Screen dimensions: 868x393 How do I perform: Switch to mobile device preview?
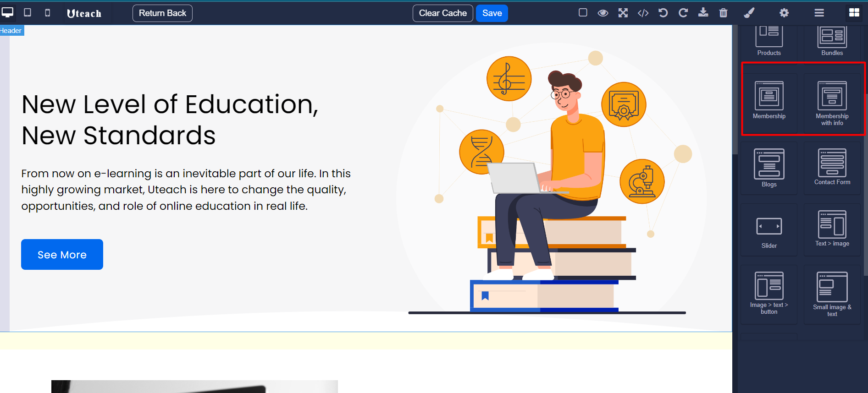[47, 13]
